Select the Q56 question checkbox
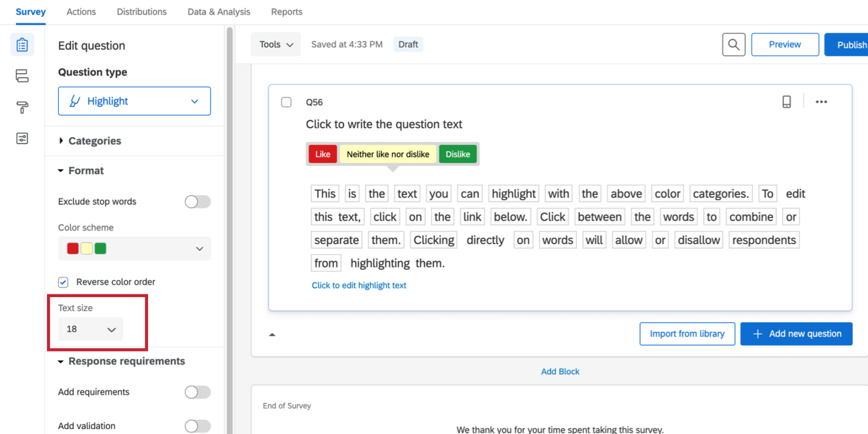 click(x=287, y=102)
